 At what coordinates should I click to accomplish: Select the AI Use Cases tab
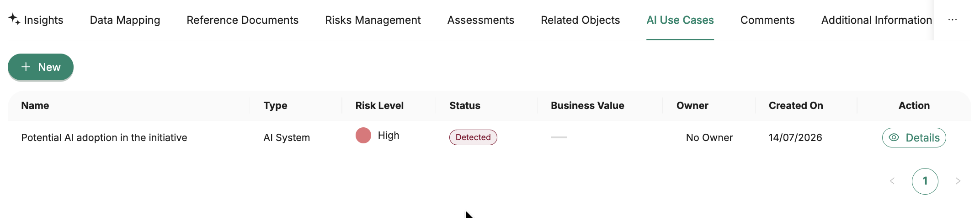[680, 20]
